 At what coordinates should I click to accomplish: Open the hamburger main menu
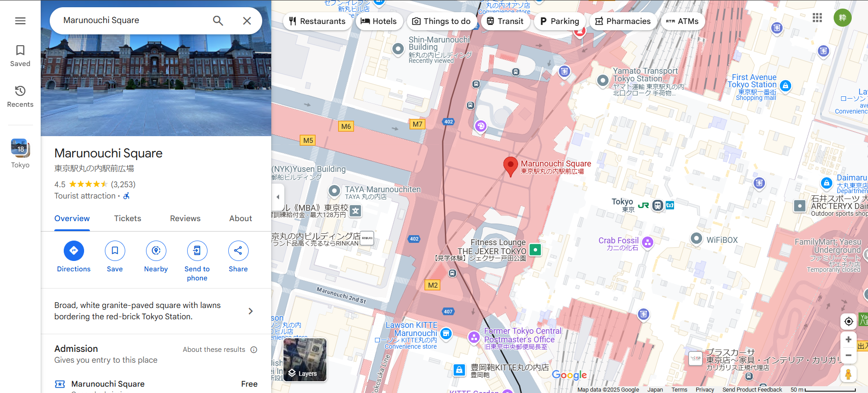[20, 21]
